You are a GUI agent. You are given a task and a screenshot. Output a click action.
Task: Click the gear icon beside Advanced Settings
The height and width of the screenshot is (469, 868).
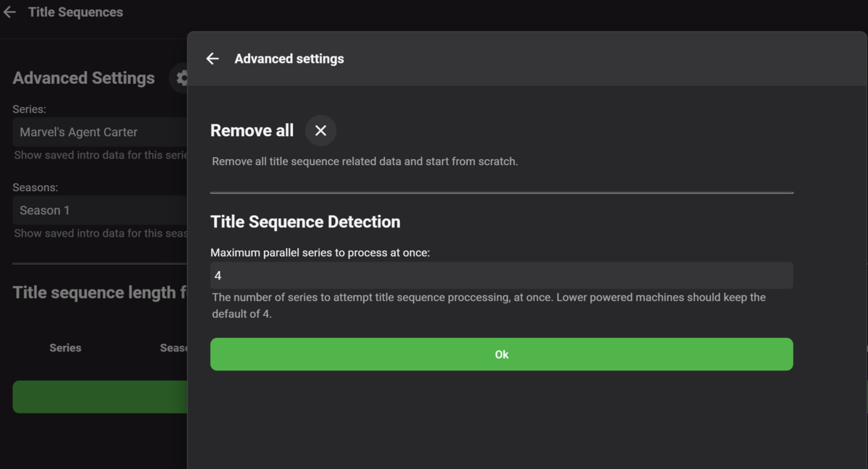181,78
